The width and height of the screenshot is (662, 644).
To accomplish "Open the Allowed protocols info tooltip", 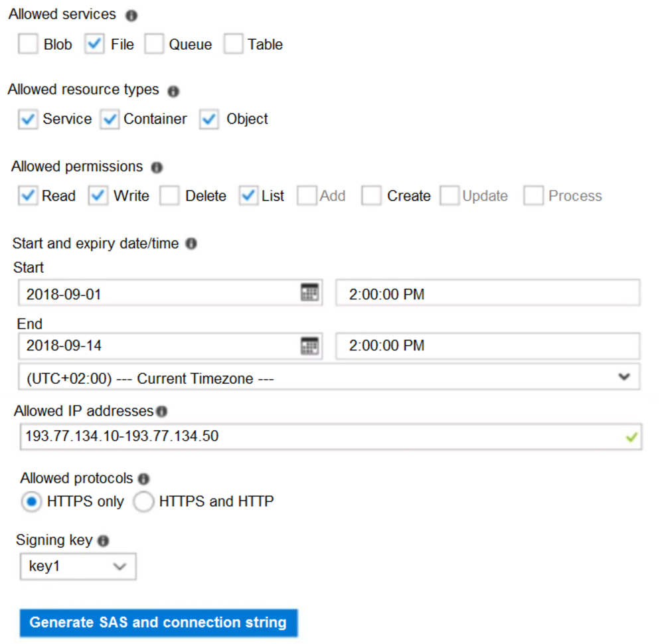I will [x=142, y=479].
